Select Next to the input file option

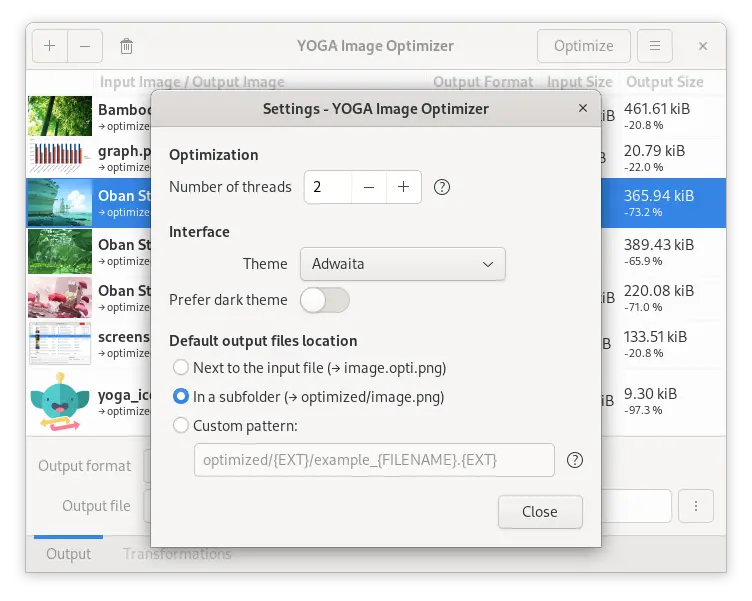[x=181, y=368]
